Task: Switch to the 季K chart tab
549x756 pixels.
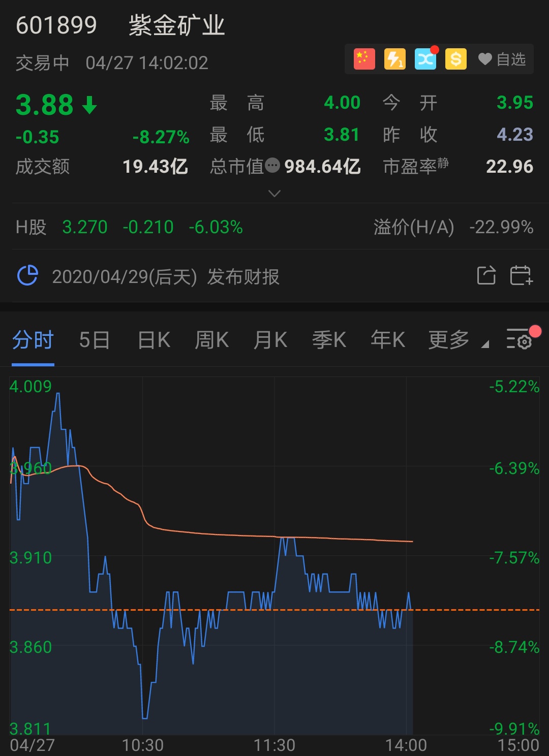Action: click(329, 340)
